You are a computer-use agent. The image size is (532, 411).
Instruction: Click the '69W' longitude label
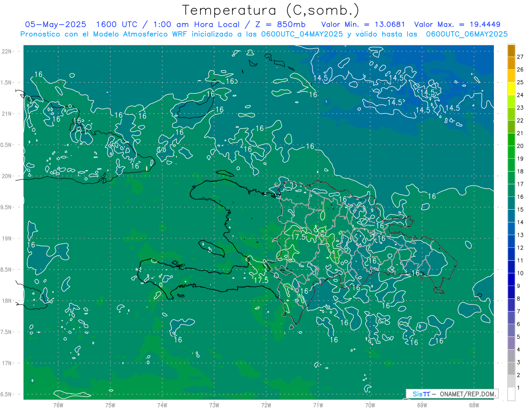(x=422, y=405)
